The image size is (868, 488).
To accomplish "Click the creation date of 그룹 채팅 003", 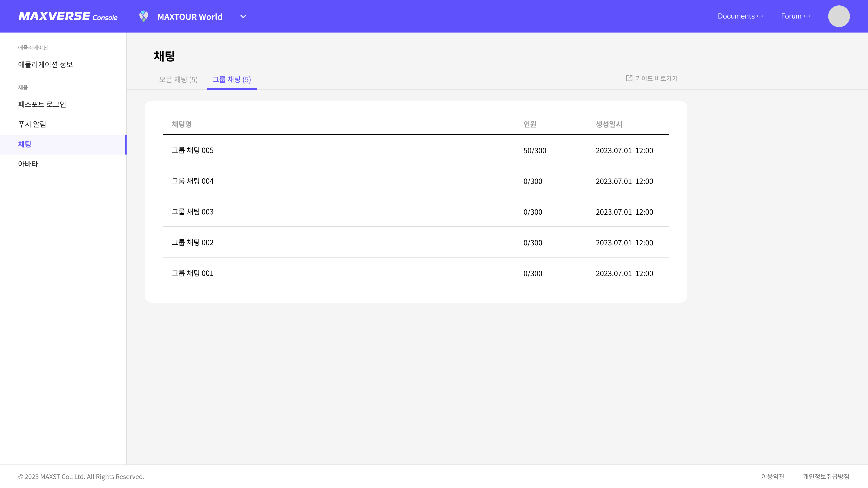I will 624,212.
